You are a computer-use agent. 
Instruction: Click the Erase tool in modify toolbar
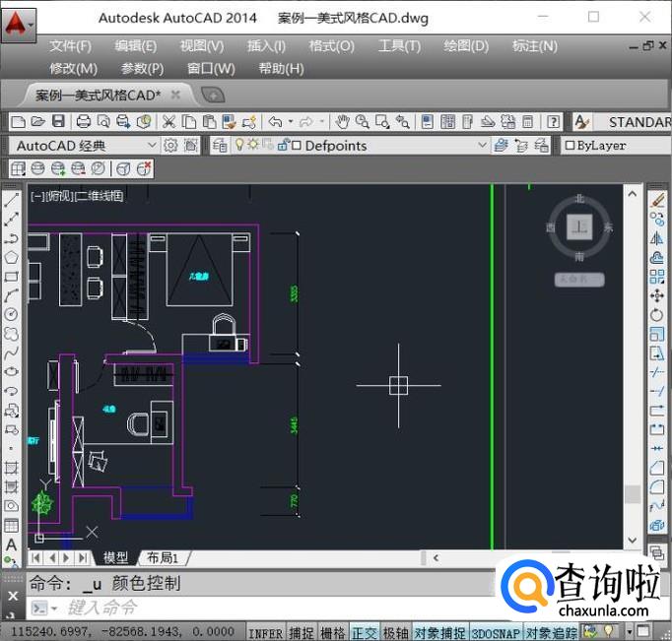[x=657, y=200]
